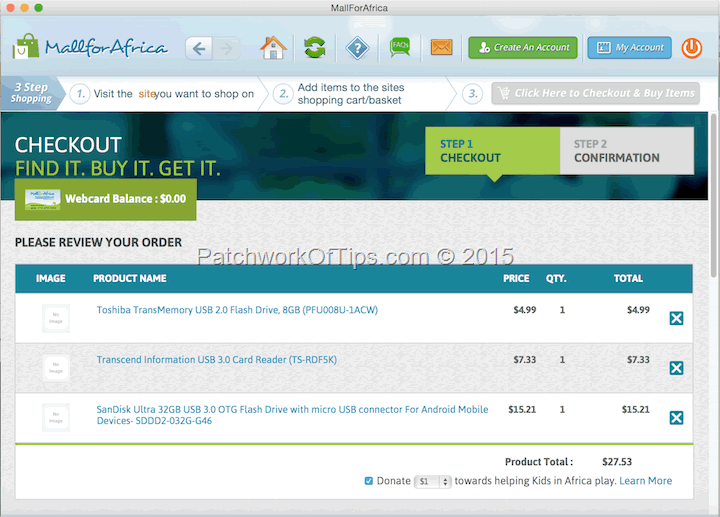Select the Step 1 Checkout tab
This screenshot has height=517, width=720.
tap(493, 151)
